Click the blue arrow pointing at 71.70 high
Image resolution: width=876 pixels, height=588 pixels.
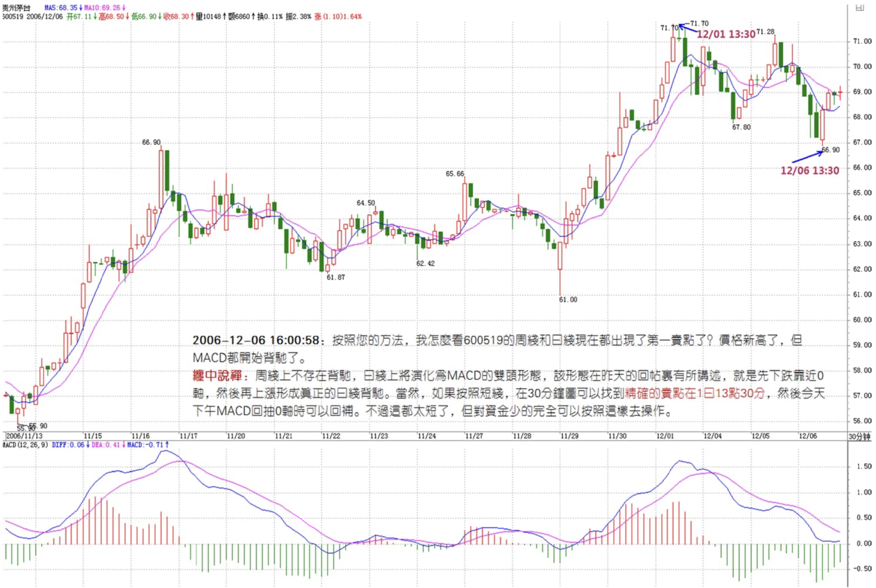[x=688, y=29]
